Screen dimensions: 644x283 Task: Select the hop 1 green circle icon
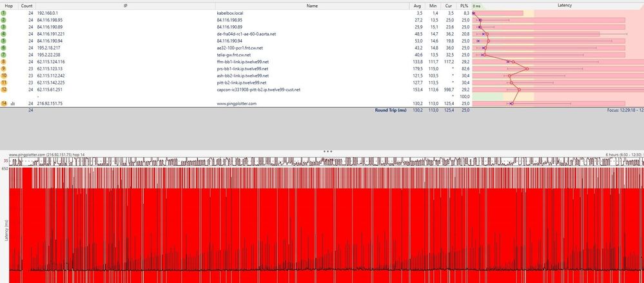click(x=4, y=13)
